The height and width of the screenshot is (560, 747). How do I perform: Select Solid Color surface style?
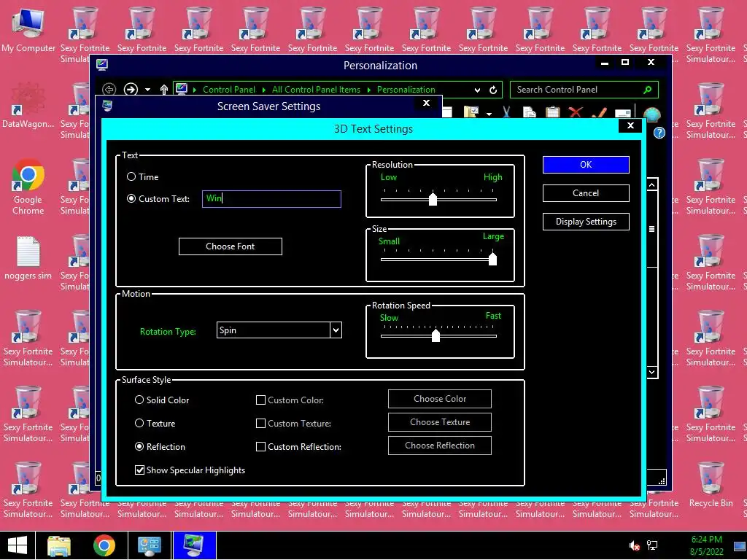point(139,400)
